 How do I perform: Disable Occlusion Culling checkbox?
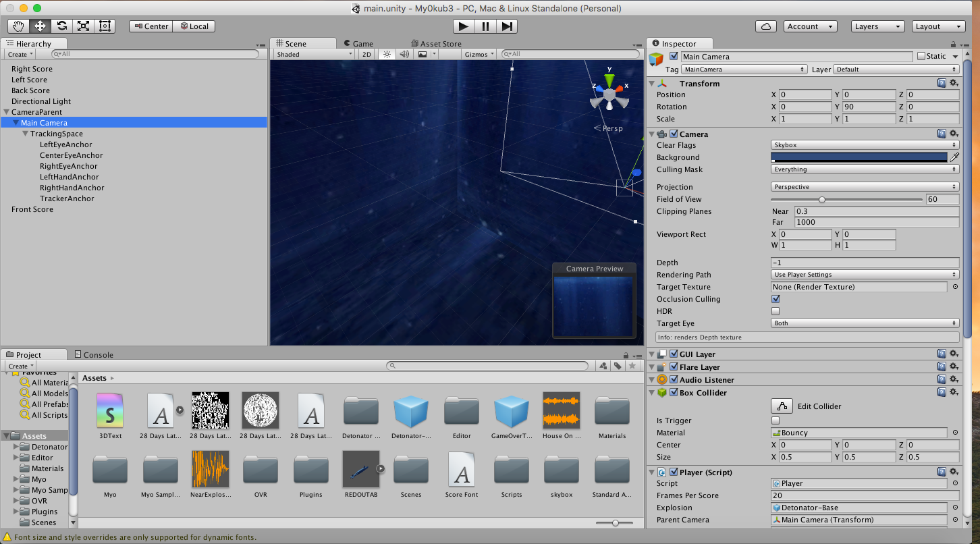[775, 299]
